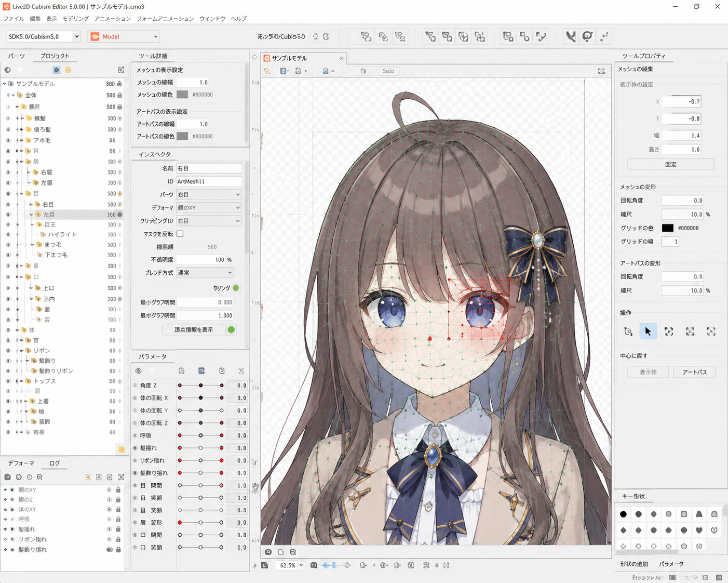Toggle visibility eye of リボン row

coord(8,351)
